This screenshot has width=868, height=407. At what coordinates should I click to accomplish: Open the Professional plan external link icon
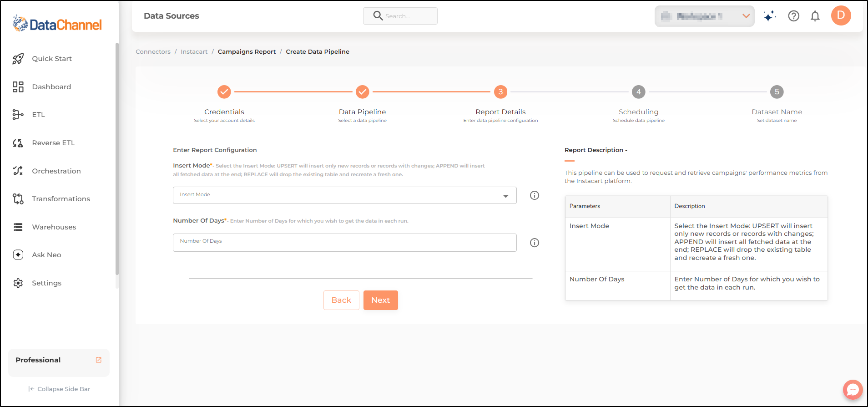99,360
